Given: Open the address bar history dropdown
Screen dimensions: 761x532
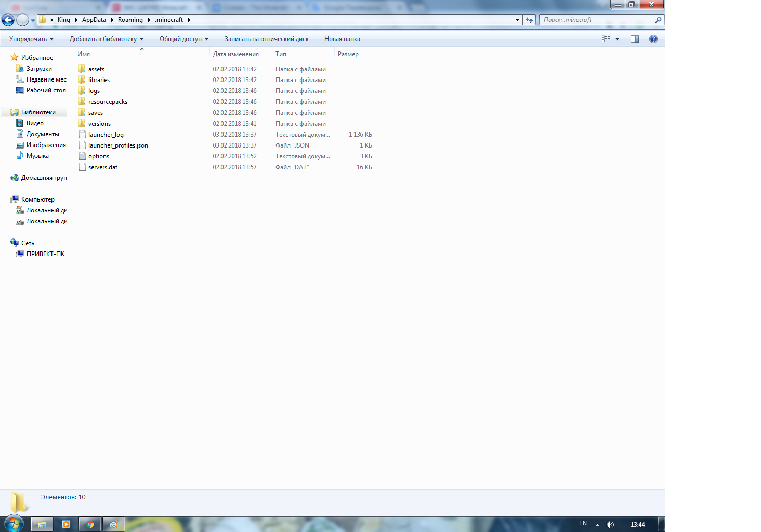Looking at the screenshot, I should point(517,20).
